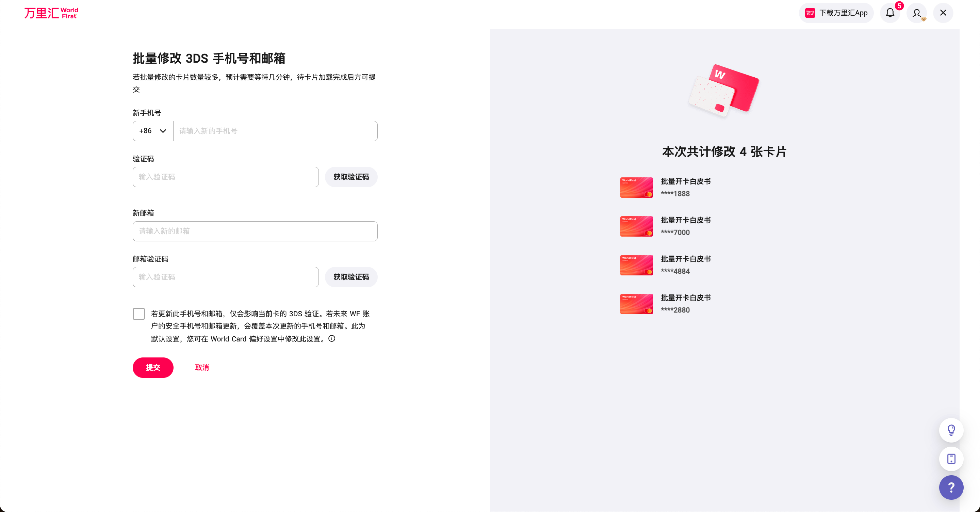Open the +86 country code dropdown

152,131
